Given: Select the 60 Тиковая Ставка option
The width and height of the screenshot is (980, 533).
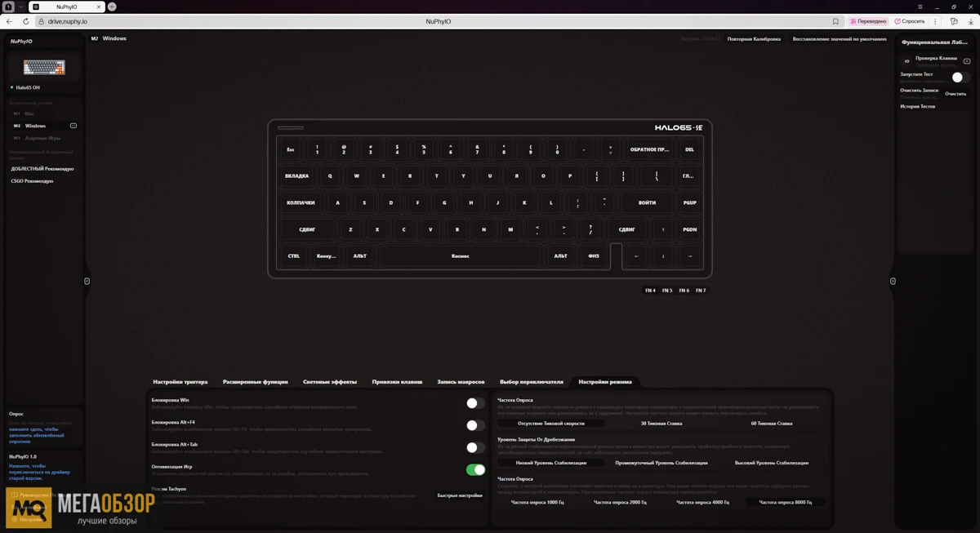Looking at the screenshot, I should (772, 424).
